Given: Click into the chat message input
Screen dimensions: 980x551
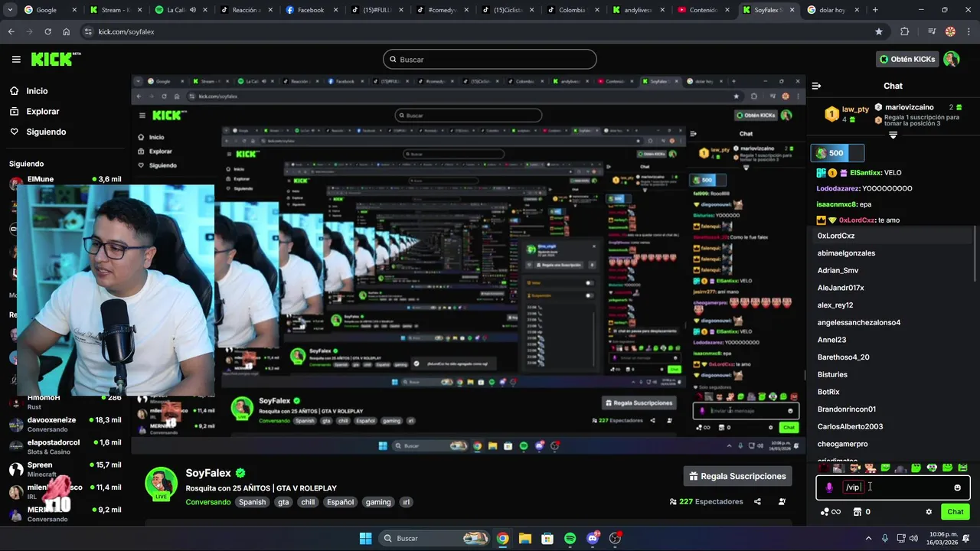Looking at the screenshot, I should pos(893,487).
